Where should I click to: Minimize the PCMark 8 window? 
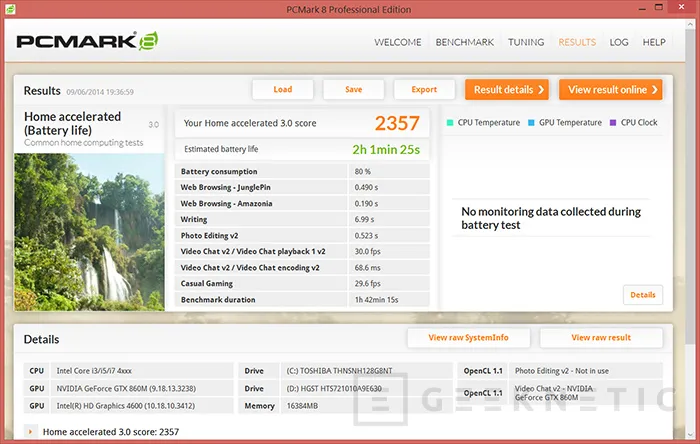(642, 8)
